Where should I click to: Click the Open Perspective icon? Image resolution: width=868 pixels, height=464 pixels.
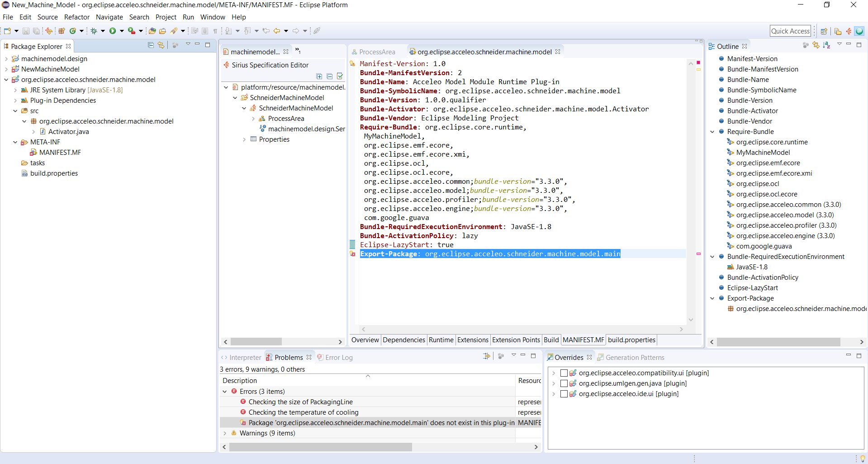tap(824, 31)
